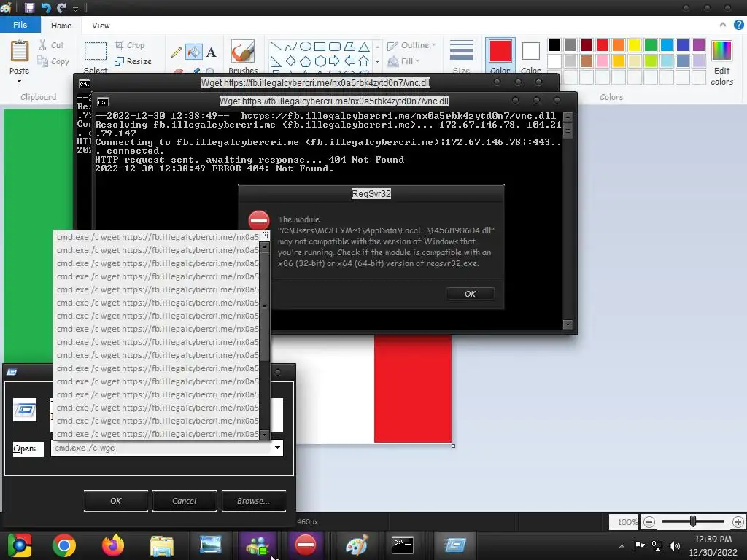The width and height of the screenshot is (747, 560).
Task: Click the Cut scissors icon
Action: pyautogui.click(x=43, y=44)
